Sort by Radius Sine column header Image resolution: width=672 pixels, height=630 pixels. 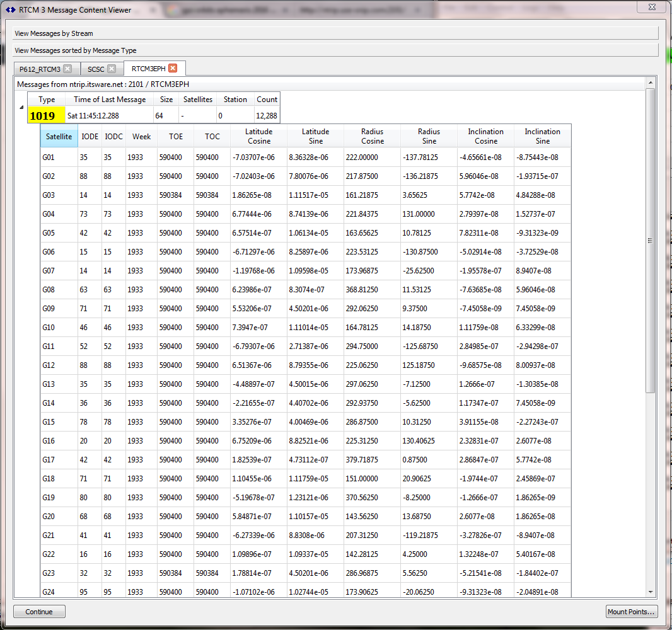pos(429,136)
